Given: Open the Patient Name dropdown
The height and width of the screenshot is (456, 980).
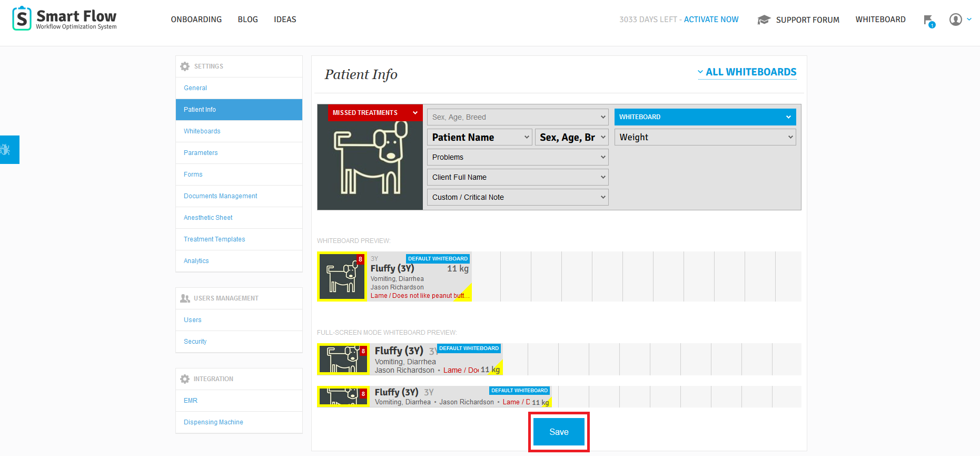Looking at the screenshot, I should [480, 137].
